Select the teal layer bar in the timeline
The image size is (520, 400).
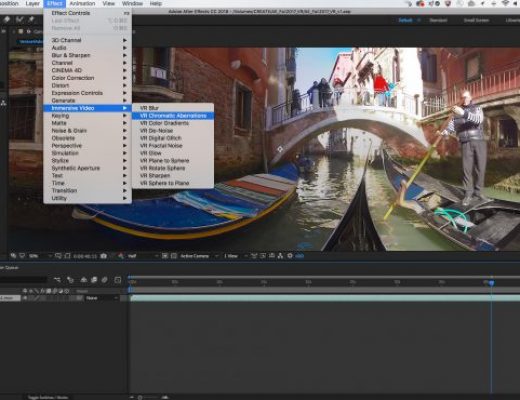(325, 298)
